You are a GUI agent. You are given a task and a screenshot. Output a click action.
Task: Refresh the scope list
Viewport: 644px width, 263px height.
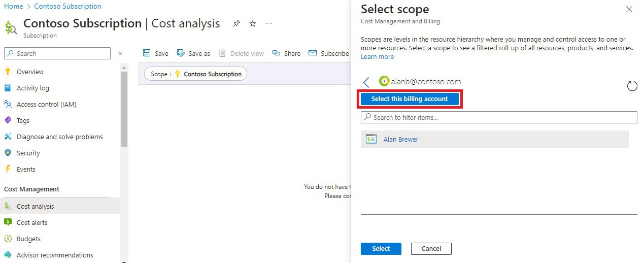point(632,86)
